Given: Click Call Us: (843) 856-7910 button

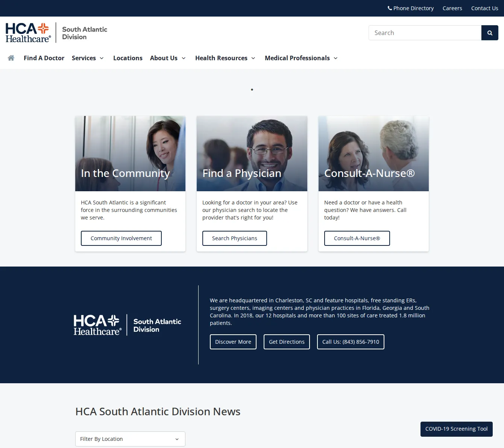Looking at the screenshot, I should pyautogui.click(x=351, y=342).
